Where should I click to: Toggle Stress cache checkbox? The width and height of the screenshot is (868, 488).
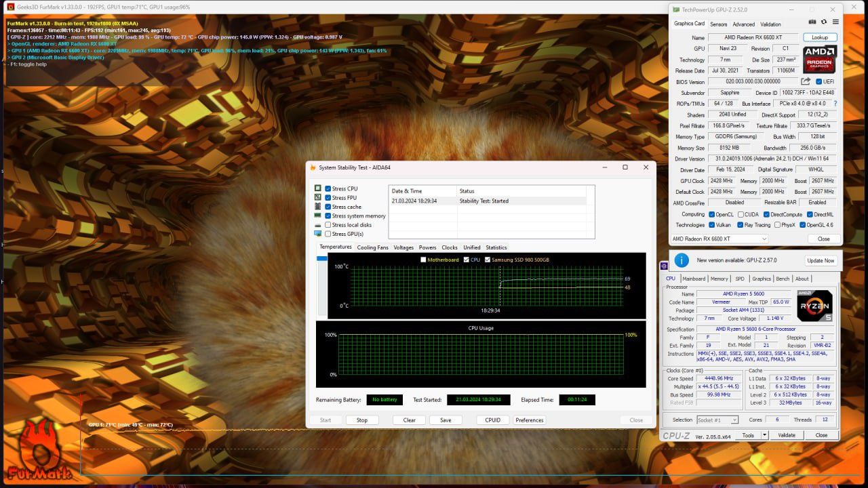328,207
